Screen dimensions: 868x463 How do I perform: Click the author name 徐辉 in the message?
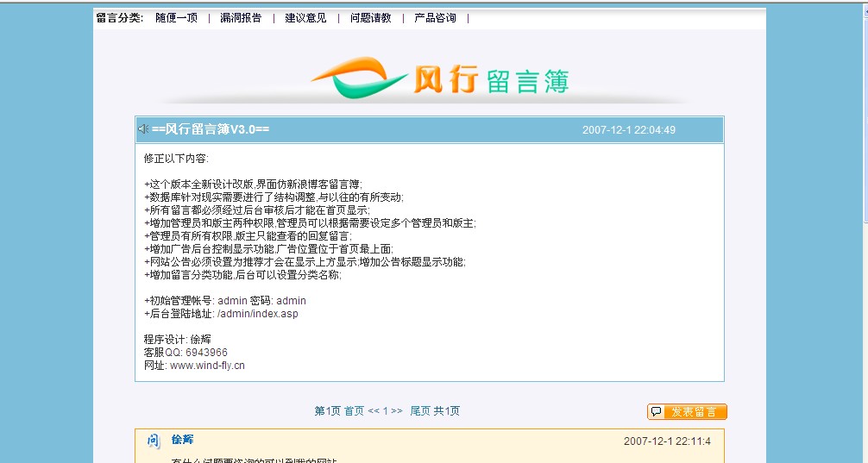(182, 440)
